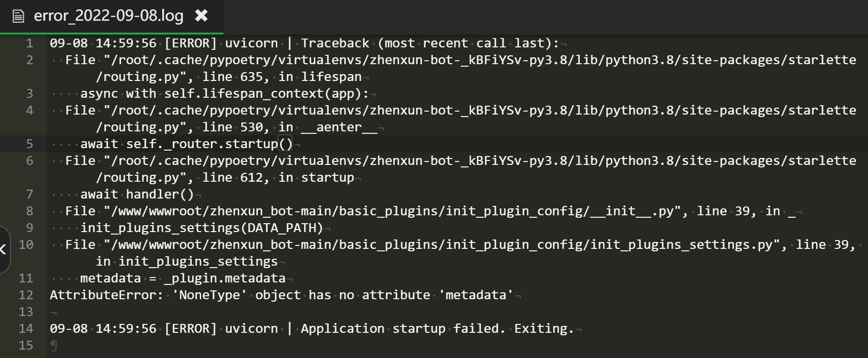Click metadata = _plugin.metadata on line 11
Image resolution: width=868 pixels, height=358 pixels.
[183, 278]
